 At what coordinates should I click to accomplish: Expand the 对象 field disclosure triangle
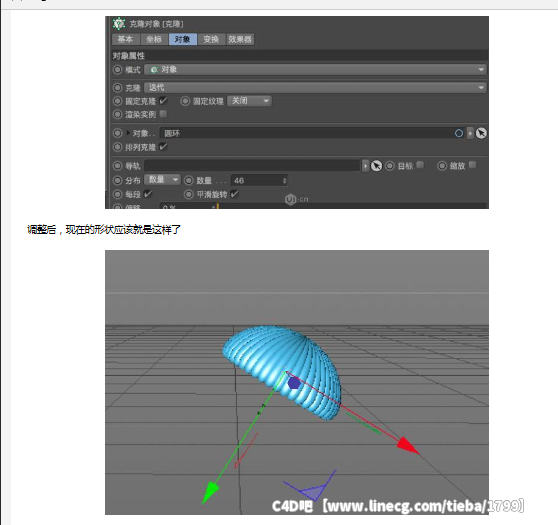tap(128, 133)
